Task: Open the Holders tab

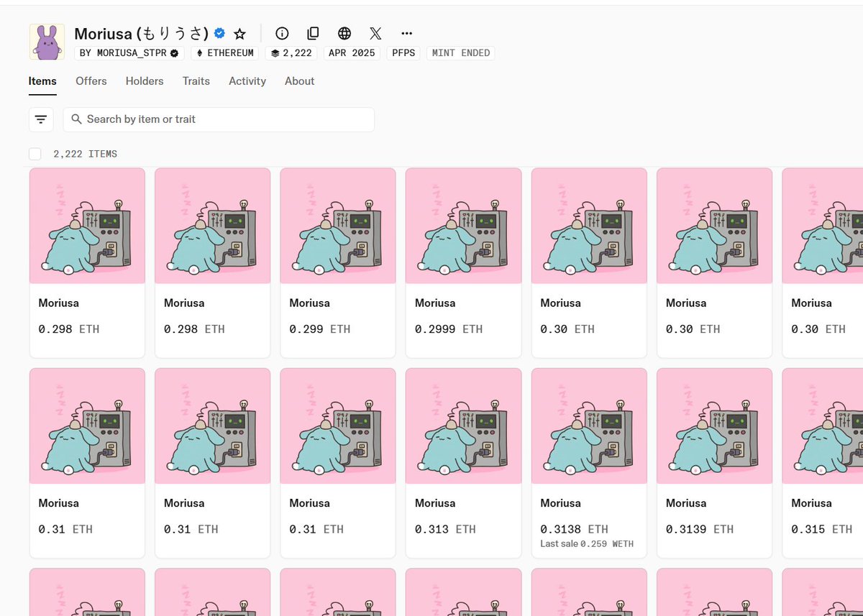Action: pyautogui.click(x=145, y=81)
